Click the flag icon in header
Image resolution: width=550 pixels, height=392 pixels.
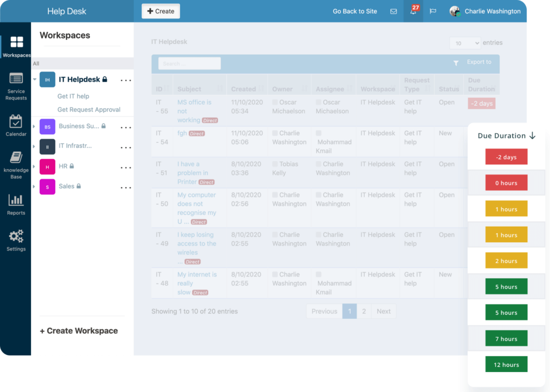[x=433, y=11]
